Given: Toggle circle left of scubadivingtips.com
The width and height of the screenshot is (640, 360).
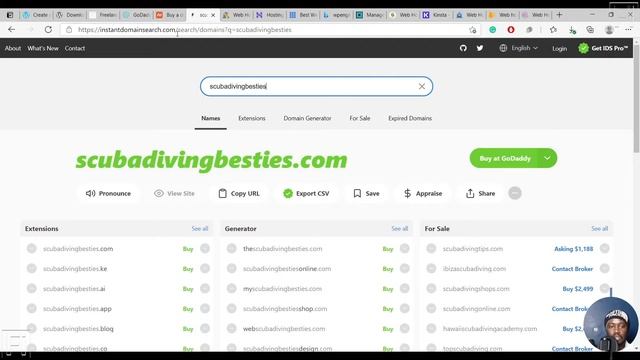Looking at the screenshot, I should [431, 249].
